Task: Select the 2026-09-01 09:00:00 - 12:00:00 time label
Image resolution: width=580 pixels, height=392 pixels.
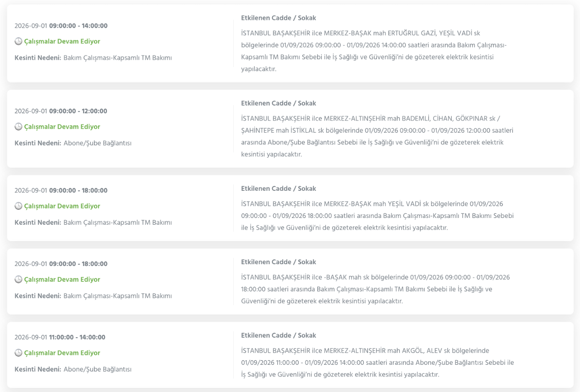Action: pyautogui.click(x=61, y=111)
